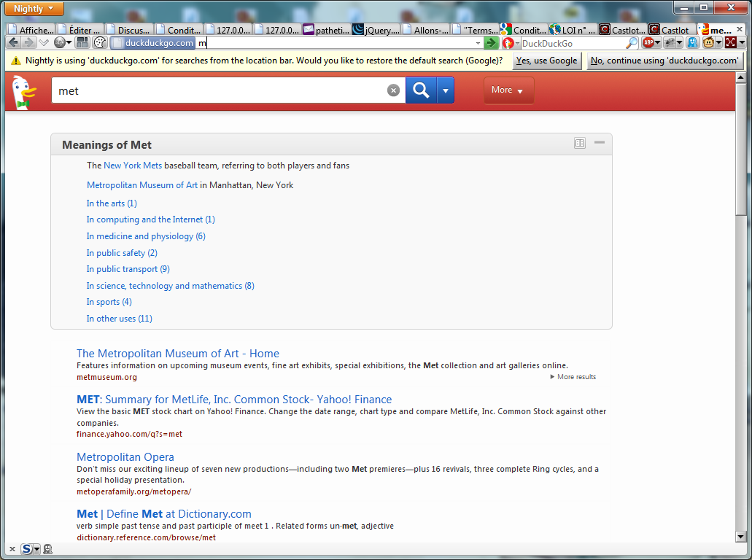
Task: Click the Greasemonkey monkey icon
Action: tap(708, 43)
